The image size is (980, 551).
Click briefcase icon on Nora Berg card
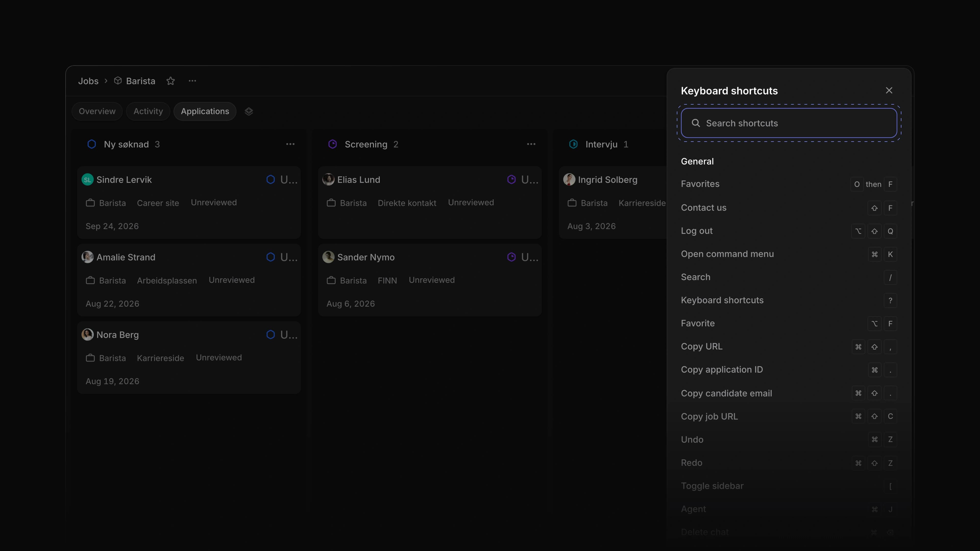tap(90, 358)
